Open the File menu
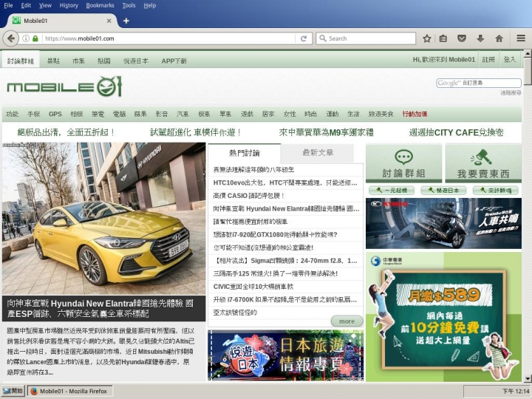The height and width of the screenshot is (399, 532). [x=8, y=5]
